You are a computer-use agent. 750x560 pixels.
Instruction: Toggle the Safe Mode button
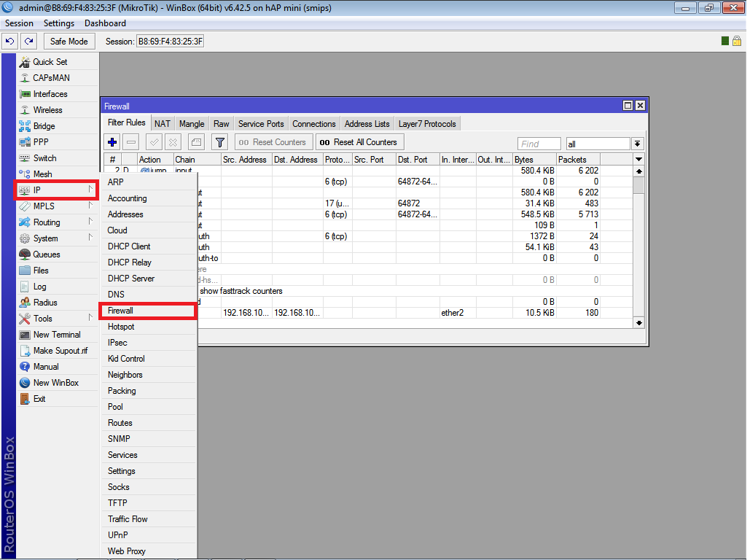pyautogui.click(x=69, y=41)
